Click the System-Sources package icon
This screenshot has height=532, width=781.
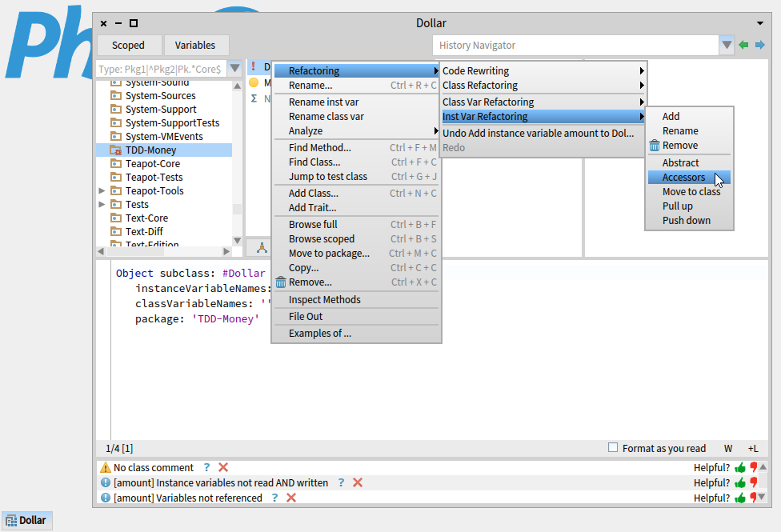(115, 96)
